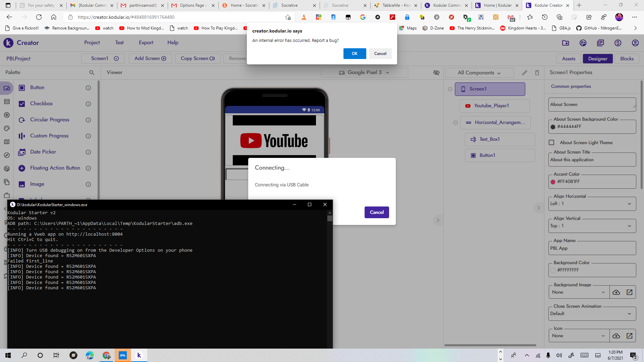Open the Background Image dropdown
Image resolution: width=644 pixels, height=362 pixels.
pyautogui.click(x=579, y=292)
